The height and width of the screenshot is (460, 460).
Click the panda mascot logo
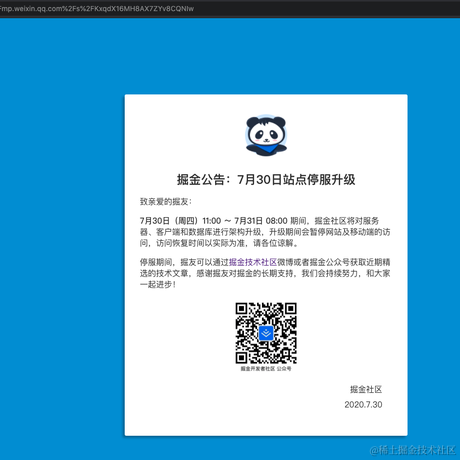(x=266, y=135)
